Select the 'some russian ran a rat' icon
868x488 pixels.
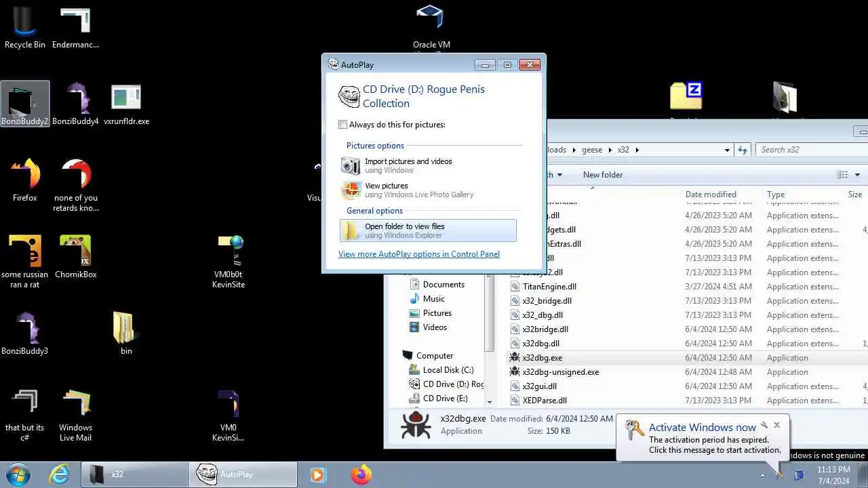tap(25, 262)
